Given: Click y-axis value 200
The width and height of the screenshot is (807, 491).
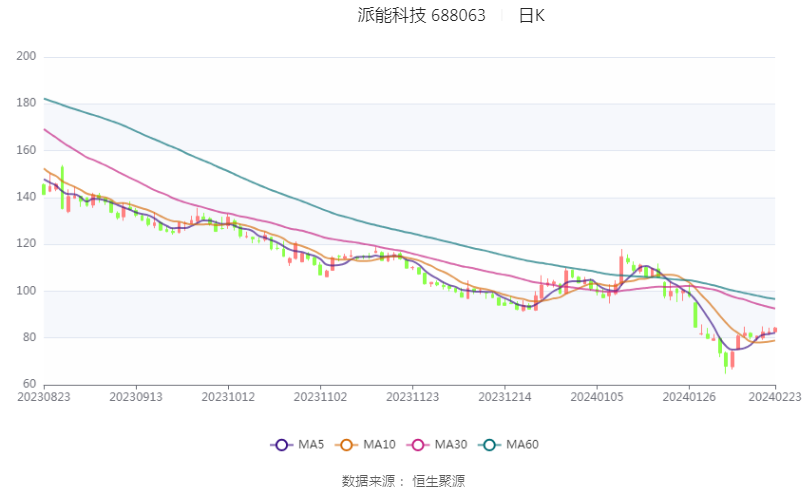Looking at the screenshot, I should [26, 56].
